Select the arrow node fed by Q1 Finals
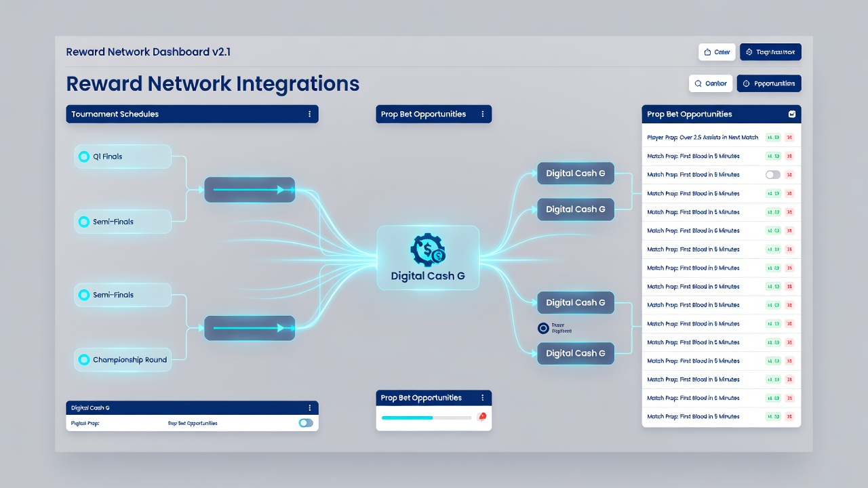This screenshot has width=868, height=488. (250, 190)
